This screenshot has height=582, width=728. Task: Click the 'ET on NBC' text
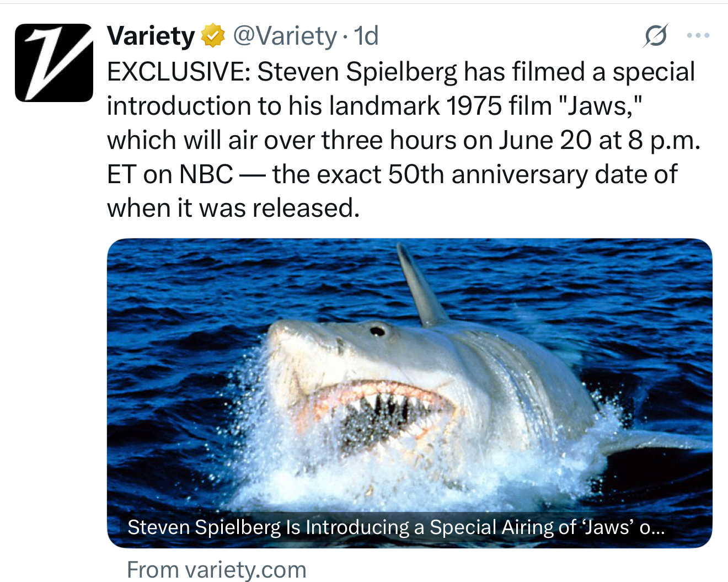[x=170, y=174]
